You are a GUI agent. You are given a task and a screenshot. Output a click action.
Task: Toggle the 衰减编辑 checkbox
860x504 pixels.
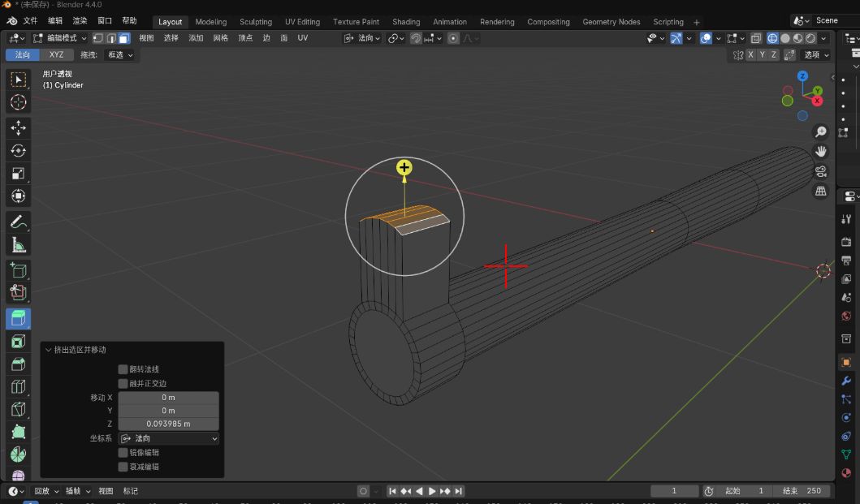pyautogui.click(x=123, y=467)
